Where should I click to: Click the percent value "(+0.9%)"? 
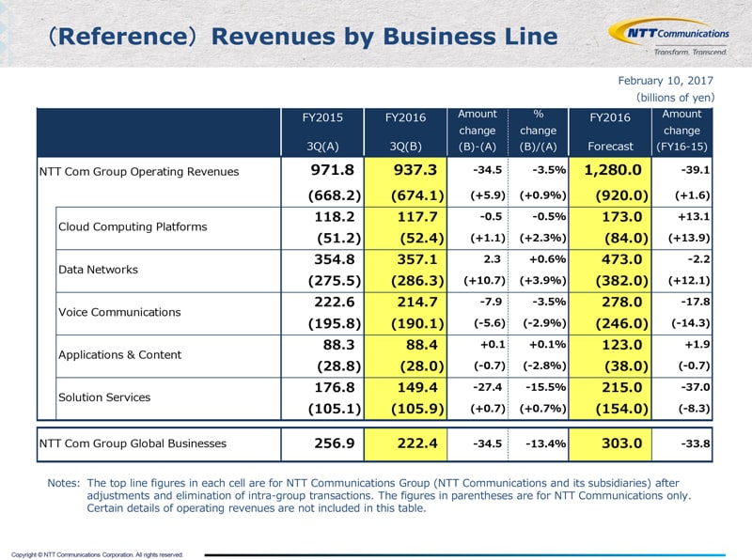pyautogui.click(x=543, y=195)
